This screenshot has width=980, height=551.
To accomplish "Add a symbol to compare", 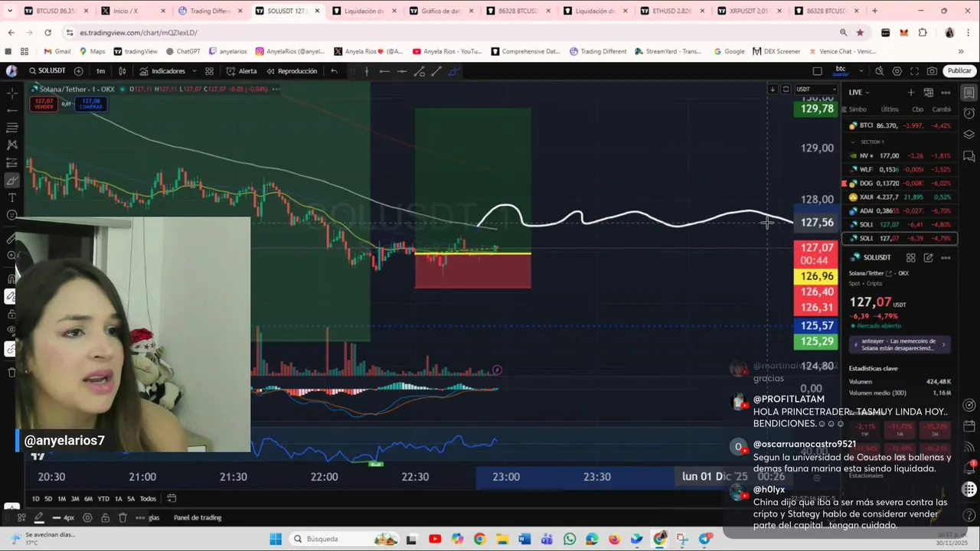I will coord(78,70).
